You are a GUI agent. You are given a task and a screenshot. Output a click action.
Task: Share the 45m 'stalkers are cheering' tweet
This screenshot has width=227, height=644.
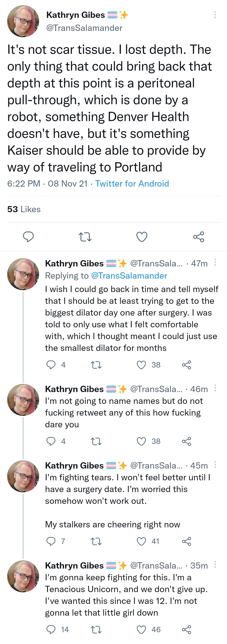pos(186,541)
